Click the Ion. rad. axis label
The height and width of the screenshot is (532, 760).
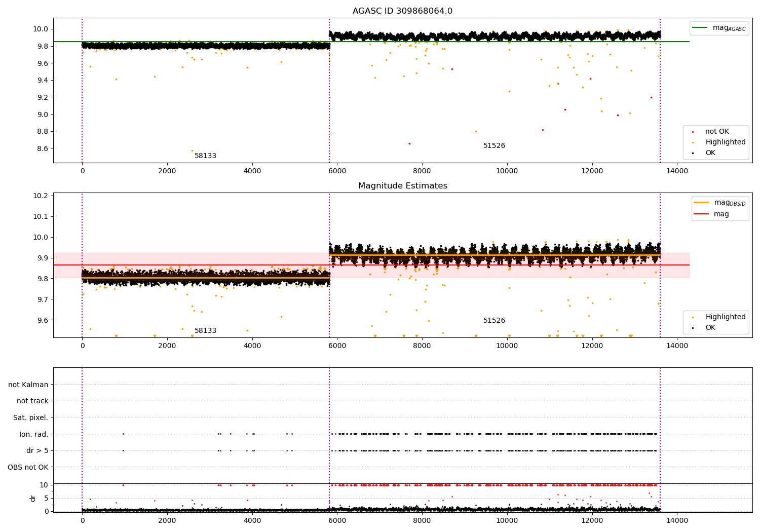[x=34, y=434]
